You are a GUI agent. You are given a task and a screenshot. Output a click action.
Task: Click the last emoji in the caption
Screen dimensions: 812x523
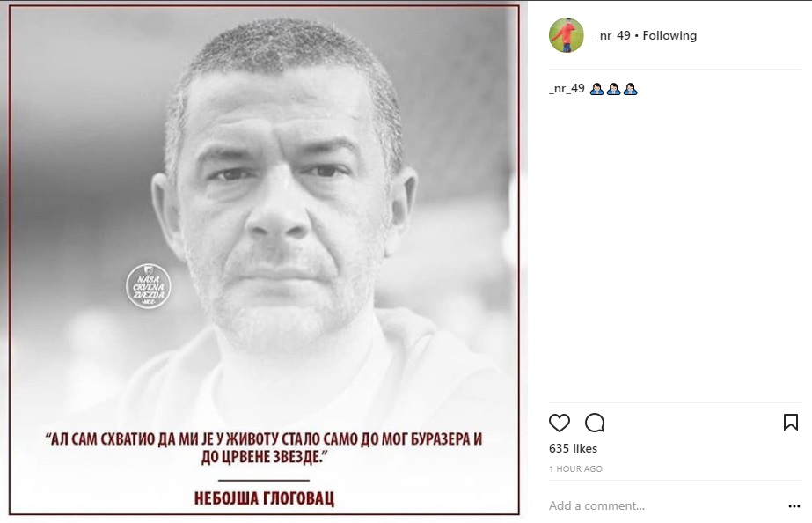click(630, 89)
